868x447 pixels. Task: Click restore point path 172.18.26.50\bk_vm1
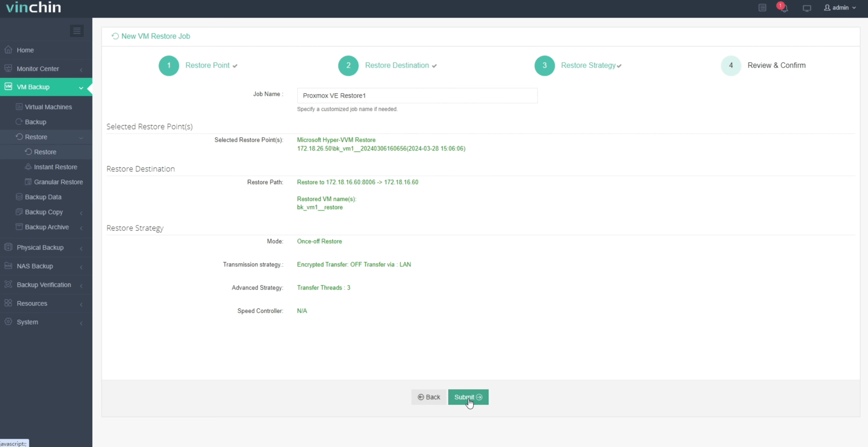pyautogui.click(x=381, y=149)
